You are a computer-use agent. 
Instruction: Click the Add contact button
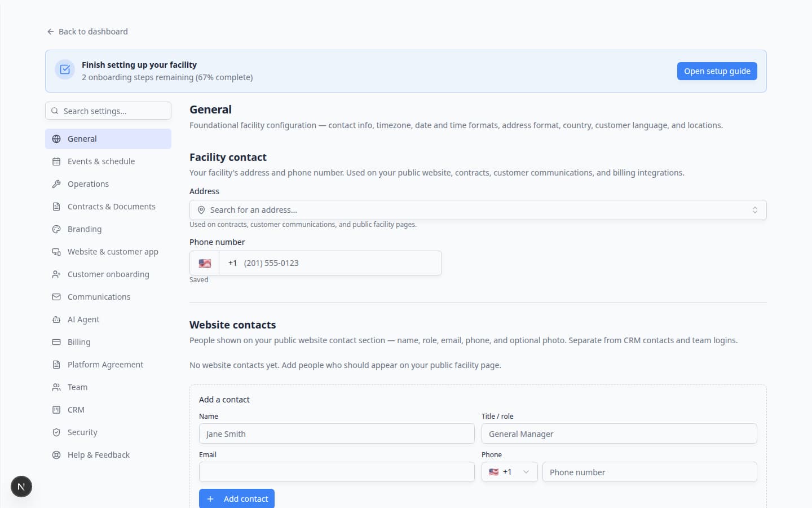click(x=237, y=498)
